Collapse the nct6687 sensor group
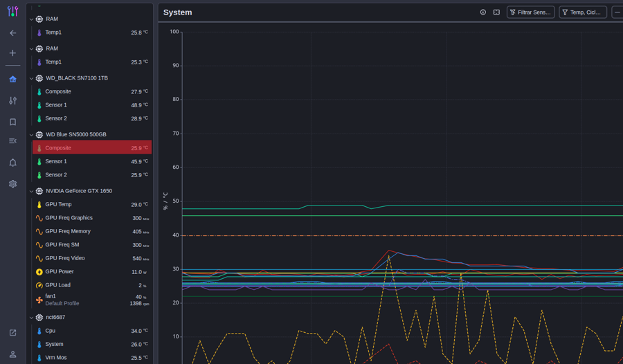Image resolution: width=623 pixels, height=364 pixels. pyautogui.click(x=31, y=318)
